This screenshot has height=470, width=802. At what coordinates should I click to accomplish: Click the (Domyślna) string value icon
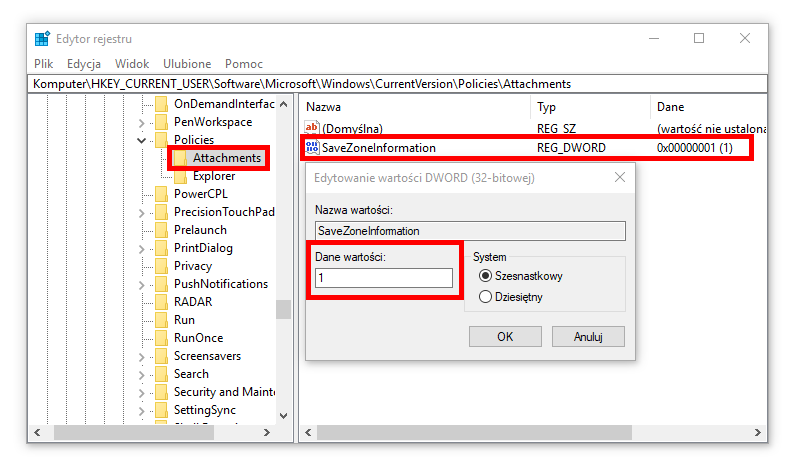coord(312,127)
